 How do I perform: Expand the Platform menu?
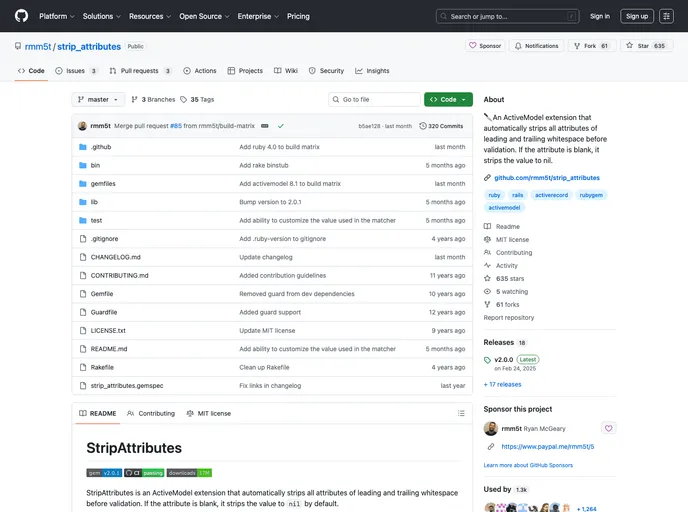[57, 16]
